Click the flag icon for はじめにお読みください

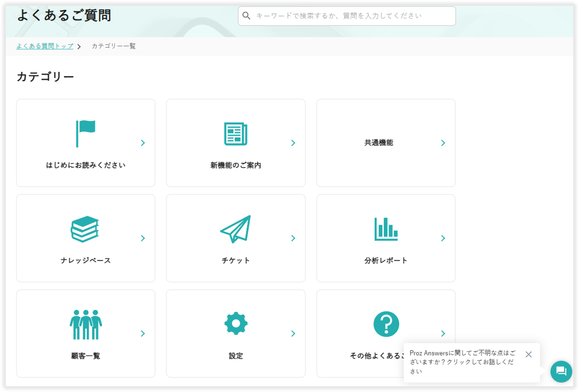point(85,134)
